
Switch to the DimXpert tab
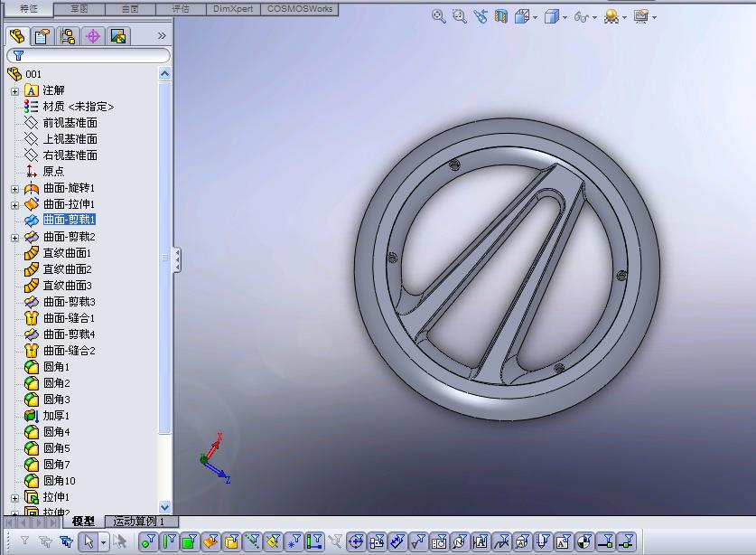pos(233,9)
